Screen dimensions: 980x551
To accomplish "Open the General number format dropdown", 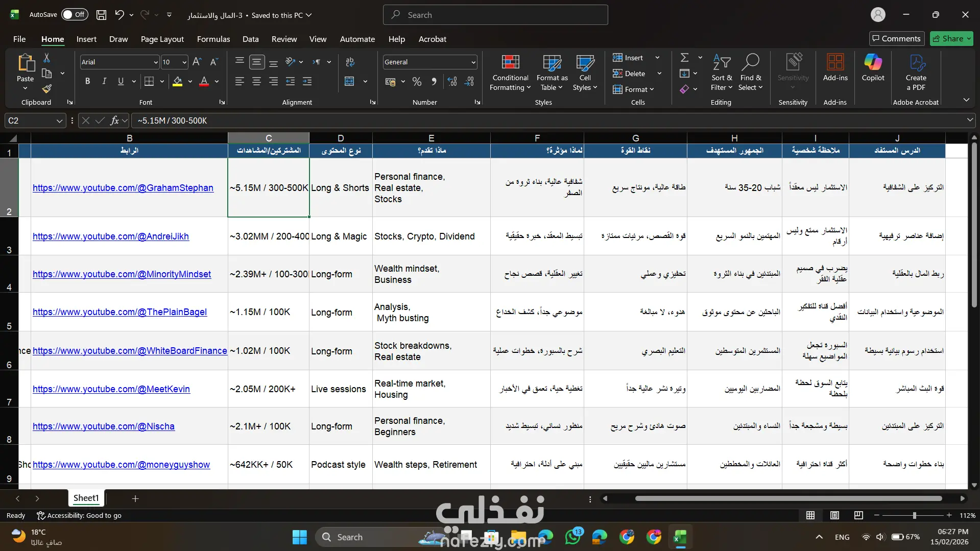I will [x=473, y=62].
